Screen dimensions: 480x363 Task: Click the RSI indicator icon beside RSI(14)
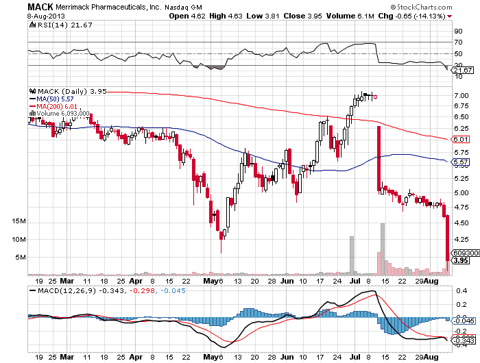(x=33, y=25)
